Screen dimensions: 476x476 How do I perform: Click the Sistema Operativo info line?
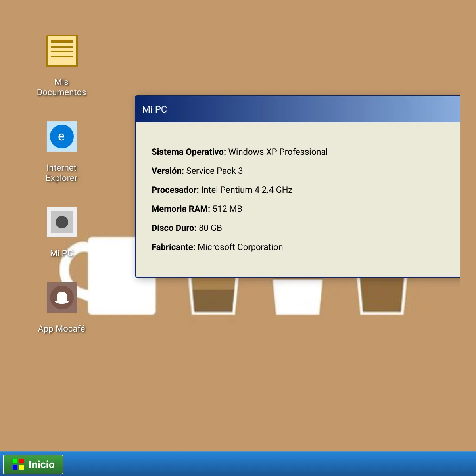tap(240, 152)
